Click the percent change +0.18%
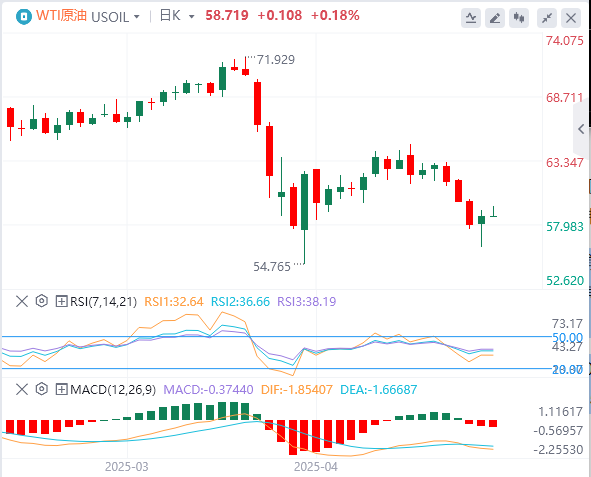Image resolution: width=591 pixels, height=477 pixels. [x=335, y=15]
